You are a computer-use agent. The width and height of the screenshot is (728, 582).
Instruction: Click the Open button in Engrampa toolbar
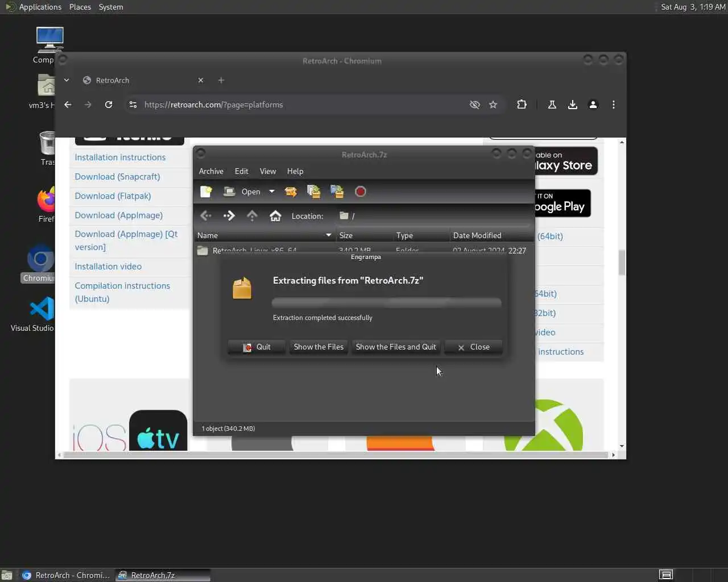click(x=242, y=192)
